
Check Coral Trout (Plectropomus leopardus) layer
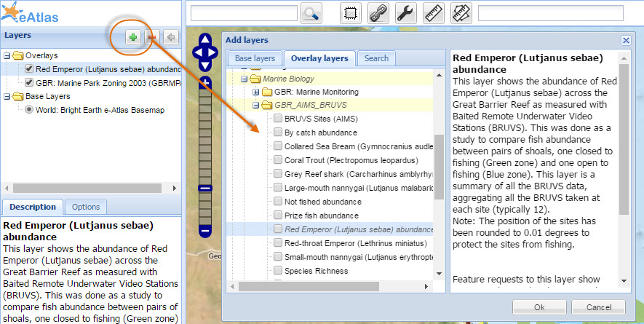point(278,160)
